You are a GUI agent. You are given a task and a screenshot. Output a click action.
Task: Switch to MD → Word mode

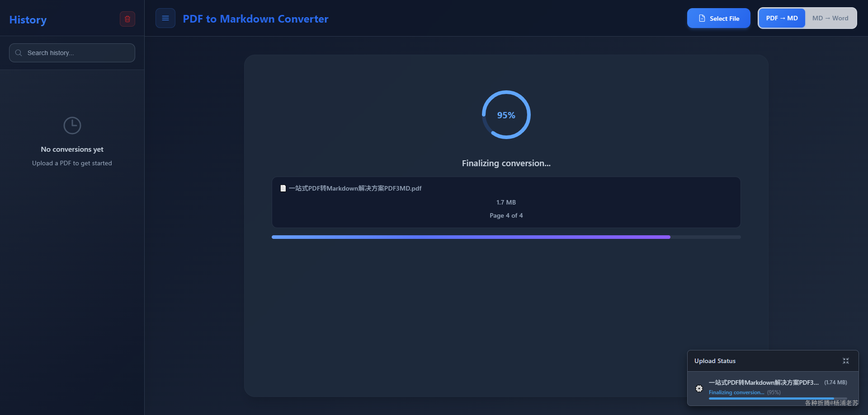pos(830,18)
